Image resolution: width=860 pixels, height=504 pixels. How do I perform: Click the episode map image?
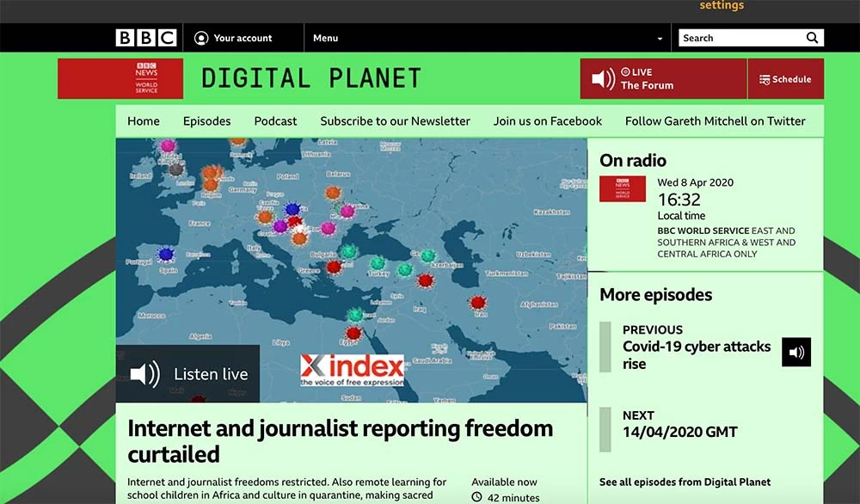pos(351,270)
